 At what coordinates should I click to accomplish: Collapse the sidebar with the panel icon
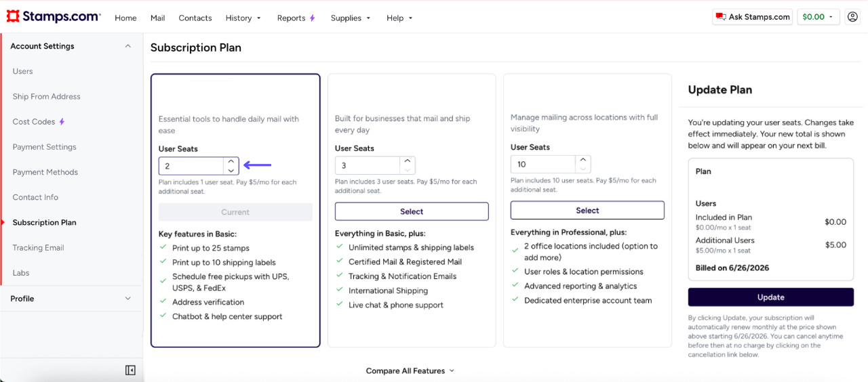pos(130,370)
